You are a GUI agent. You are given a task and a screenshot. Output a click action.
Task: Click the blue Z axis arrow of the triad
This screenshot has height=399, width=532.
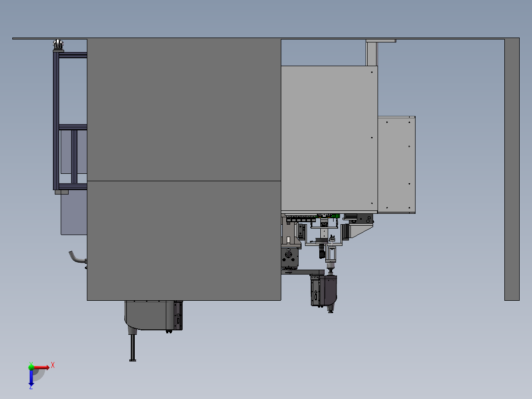31,378
